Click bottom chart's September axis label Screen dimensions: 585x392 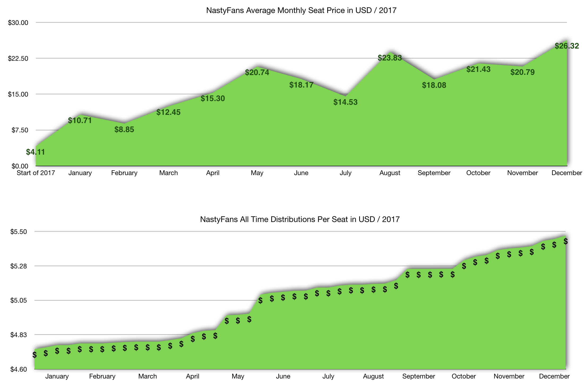click(419, 376)
